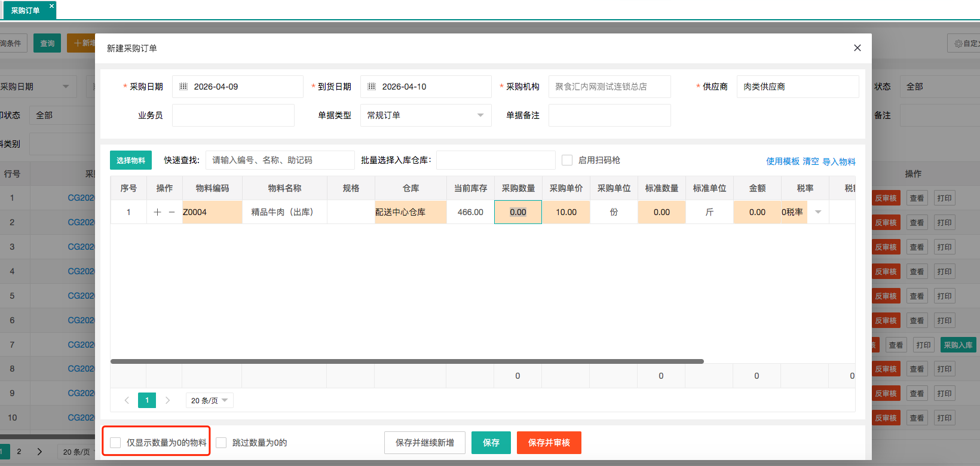Screen dimensions: 980x466
Task: Open background list 20 条/页 selector
Action: [x=76, y=452]
